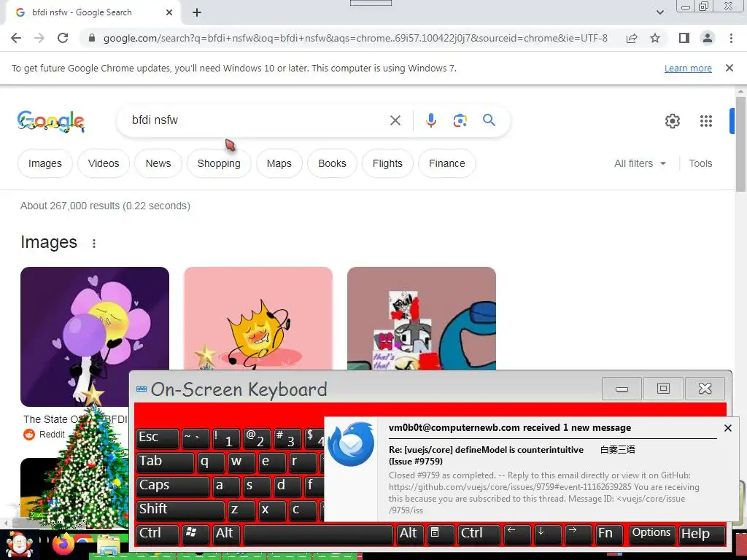This screenshot has width=747, height=560.
Task: Open the blue character image result
Action: click(x=421, y=318)
